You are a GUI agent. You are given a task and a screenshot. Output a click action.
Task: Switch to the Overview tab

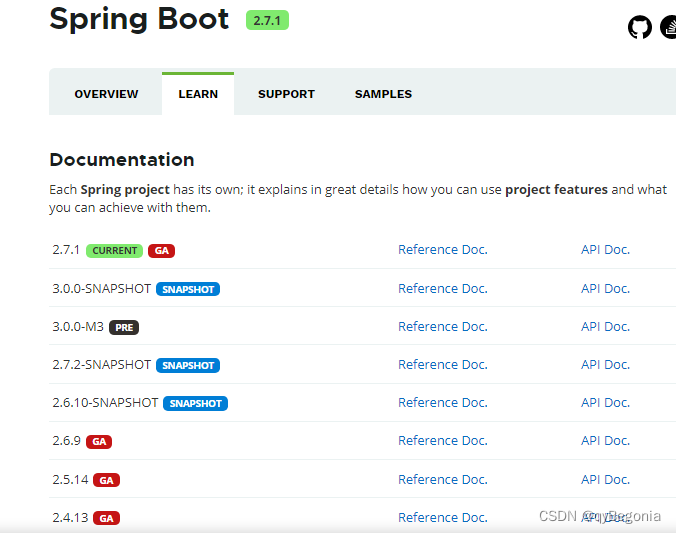tap(106, 94)
